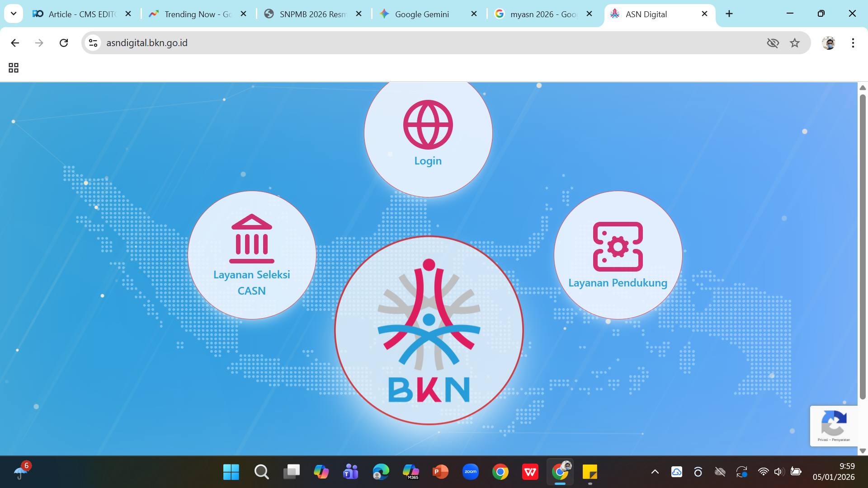Mute system volume from taskbar speaker icon
The image size is (868, 488).
[x=778, y=472]
